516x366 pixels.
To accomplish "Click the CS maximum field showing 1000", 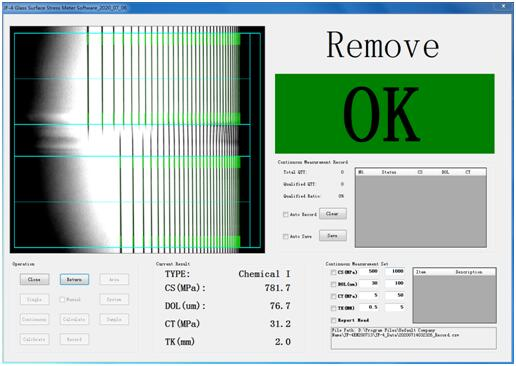I will [x=395, y=271].
